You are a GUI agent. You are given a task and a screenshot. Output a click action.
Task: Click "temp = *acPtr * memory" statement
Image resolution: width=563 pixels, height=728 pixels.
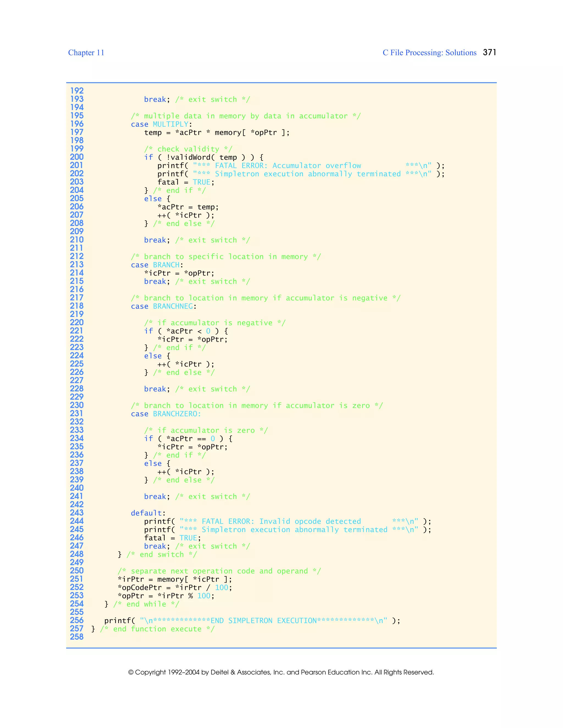click(217, 133)
